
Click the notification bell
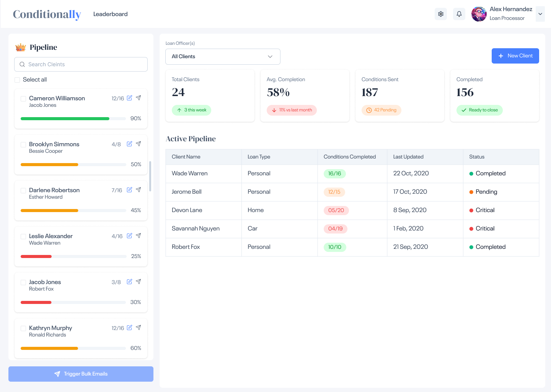(459, 14)
